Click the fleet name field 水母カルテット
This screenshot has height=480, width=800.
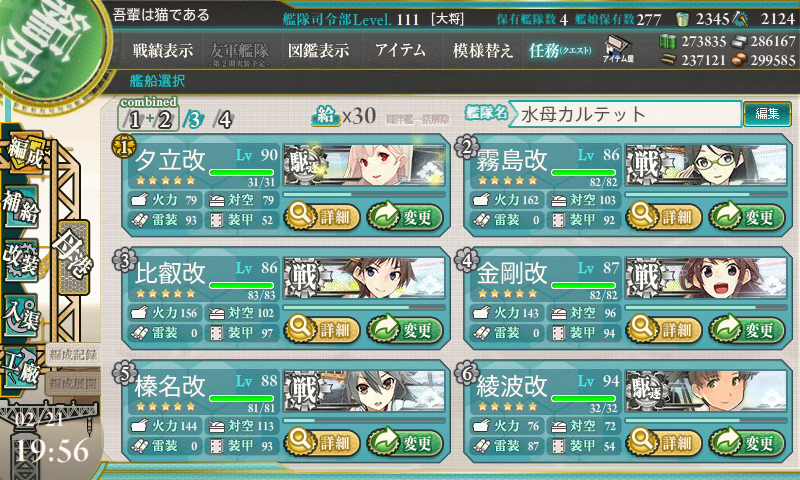[624, 114]
